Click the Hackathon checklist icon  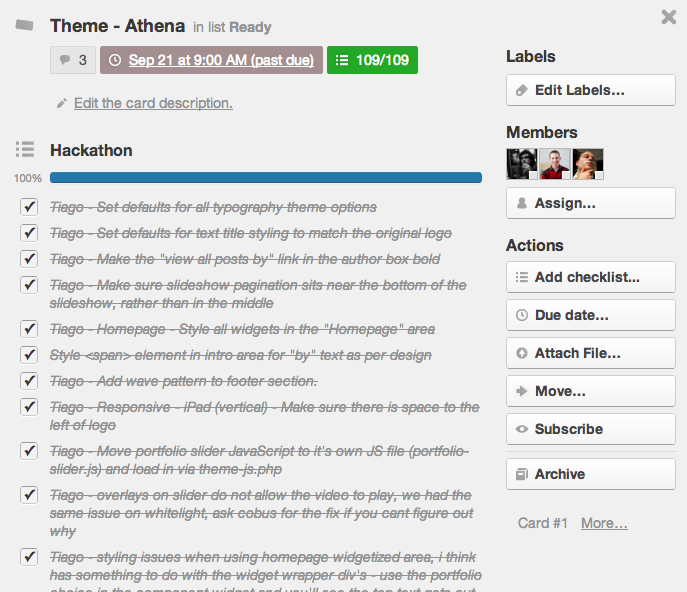point(25,150)
